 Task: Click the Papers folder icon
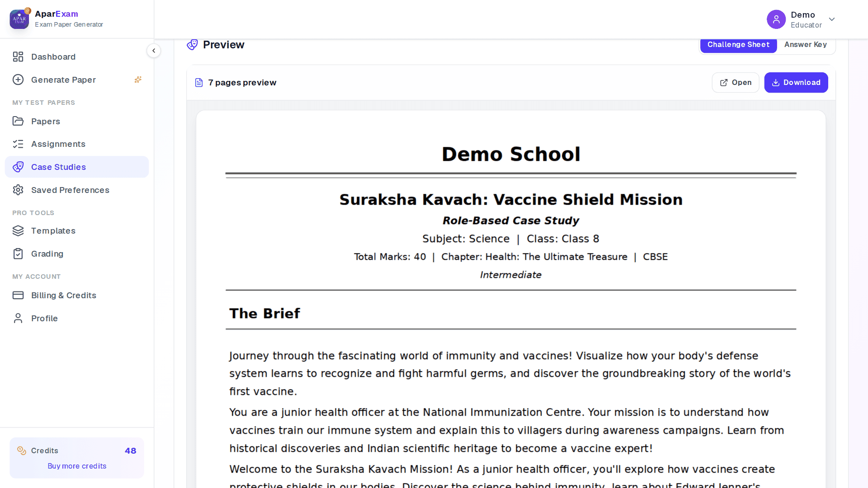point(18,121)
